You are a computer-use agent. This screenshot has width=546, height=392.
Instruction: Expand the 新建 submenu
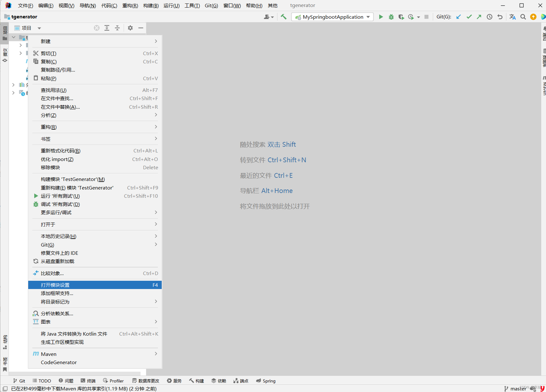95,41
